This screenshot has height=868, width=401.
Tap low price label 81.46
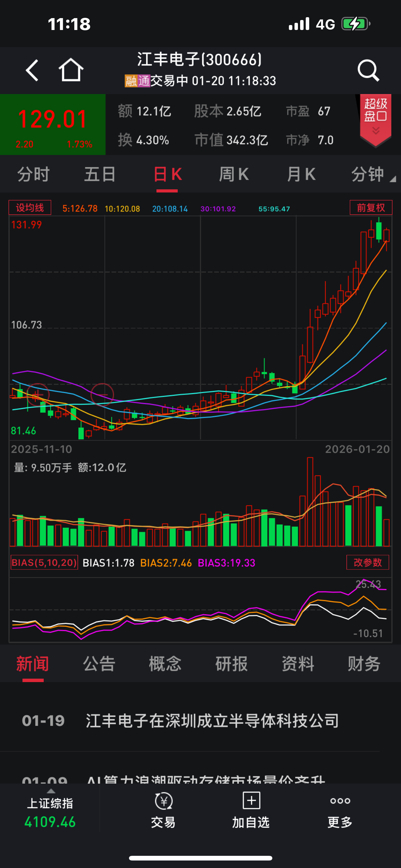pyautogui.click(x=23, y=431)
